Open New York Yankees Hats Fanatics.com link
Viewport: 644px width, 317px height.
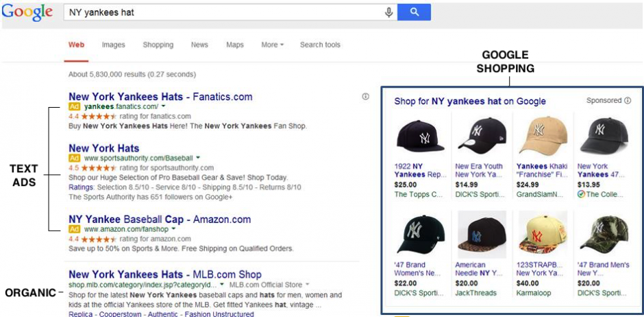(x=160, y=97)
